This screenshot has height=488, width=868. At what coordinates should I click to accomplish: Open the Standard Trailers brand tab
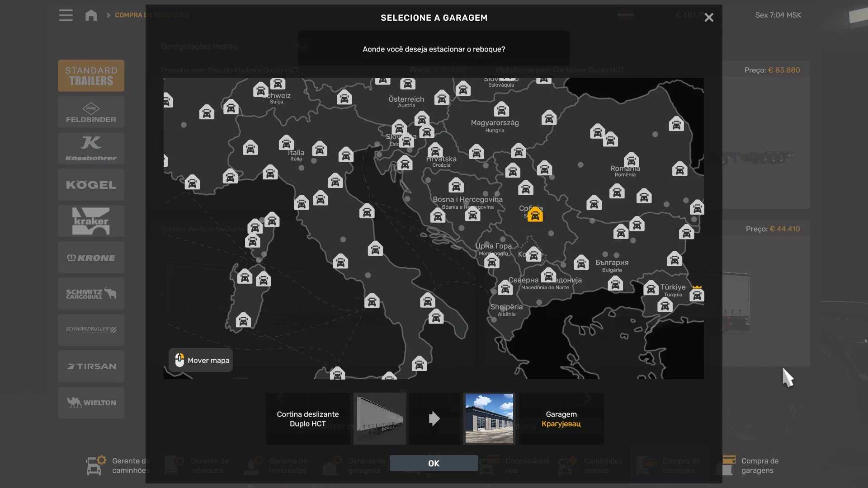(x=91, y=75)
